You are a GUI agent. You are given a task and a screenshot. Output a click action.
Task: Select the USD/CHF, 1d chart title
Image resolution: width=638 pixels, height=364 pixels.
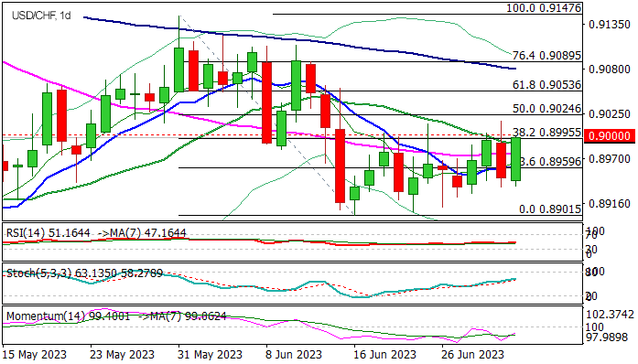tap(41, 16)
